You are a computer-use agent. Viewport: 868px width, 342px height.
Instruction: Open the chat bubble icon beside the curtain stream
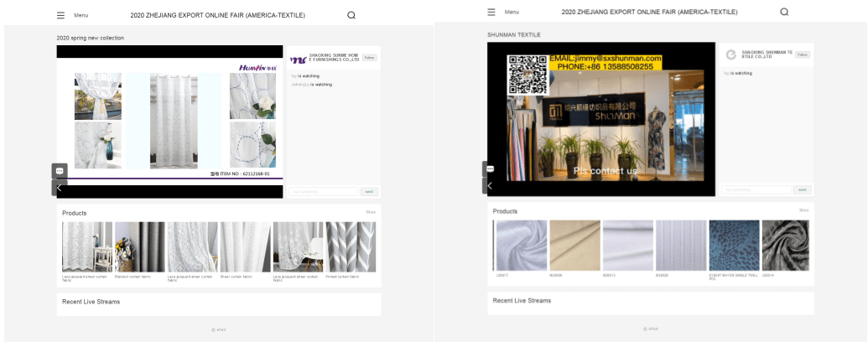pyautogui.click(x=60, y=171)
